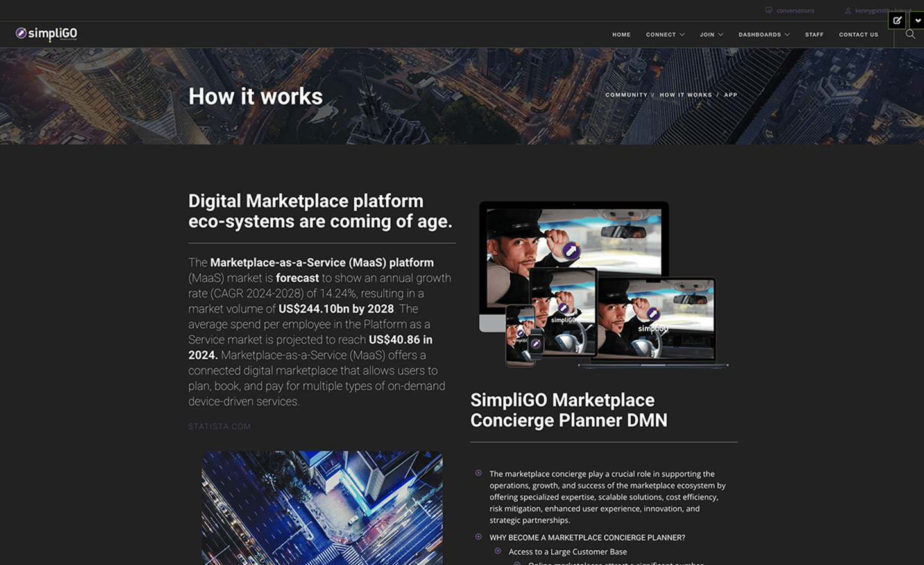Open the CONNECT menu
924x565 pixels.
[x=660, y=35]
